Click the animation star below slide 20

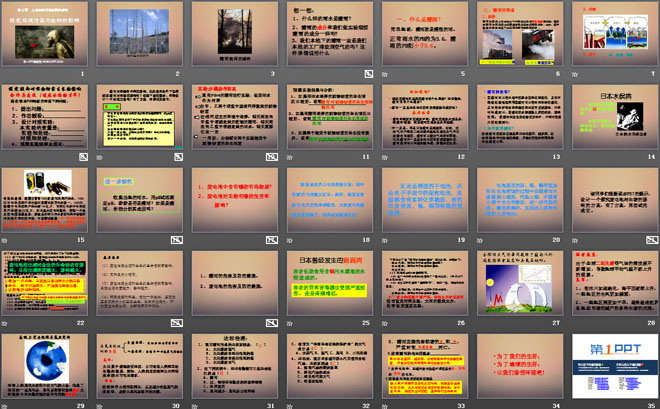click(x=480, y=240)
